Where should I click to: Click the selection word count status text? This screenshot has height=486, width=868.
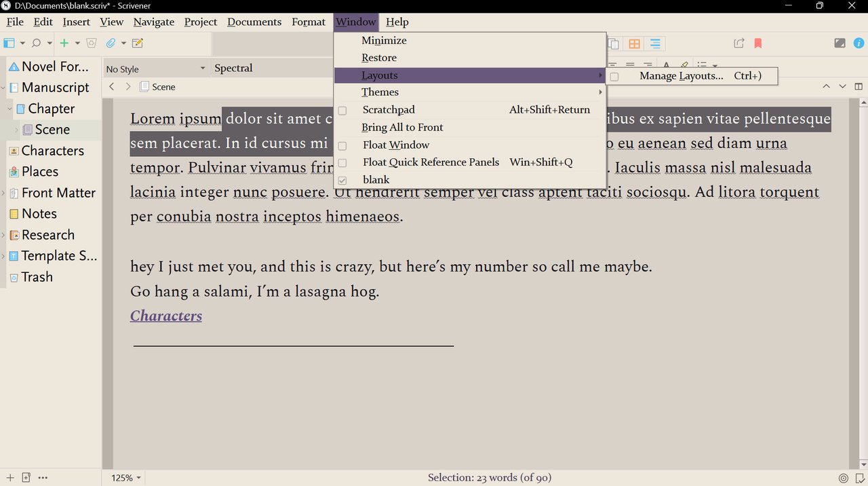490,478
